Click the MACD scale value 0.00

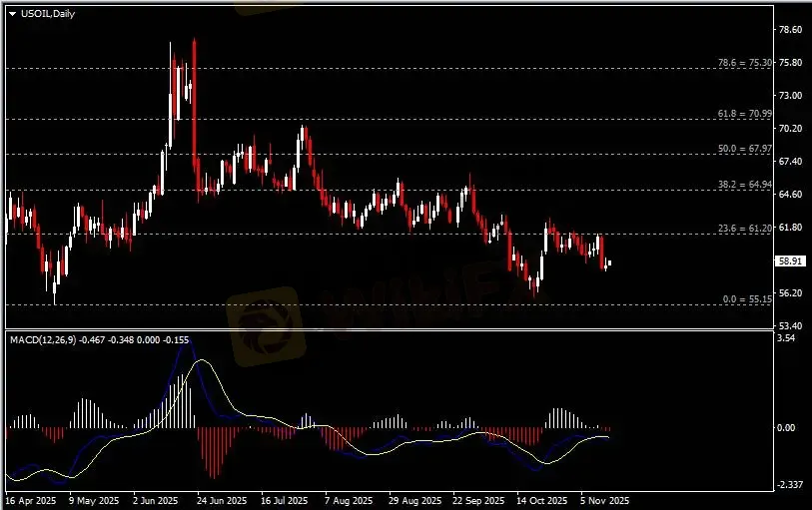[x=787, y=428]
